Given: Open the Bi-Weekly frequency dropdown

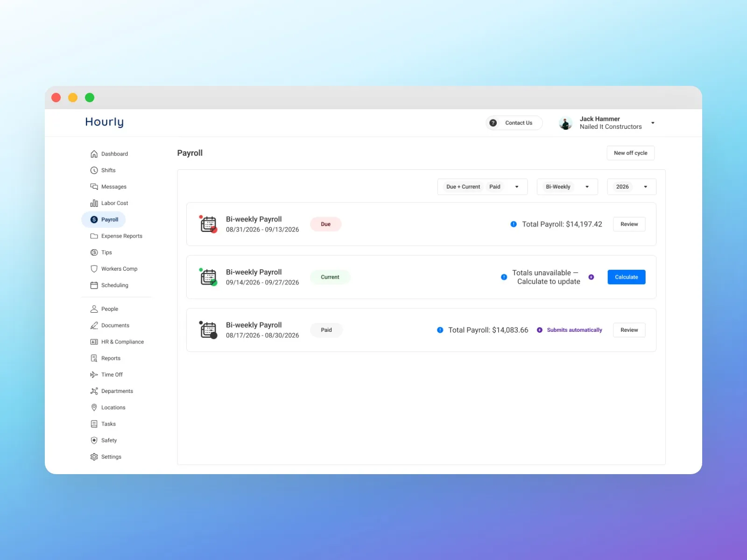Looking at the screenshot, I should coord(567,187).
